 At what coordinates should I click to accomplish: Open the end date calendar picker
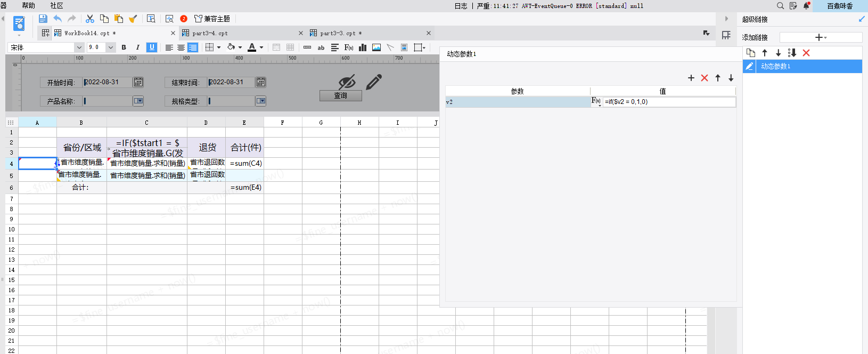[x=261, y=82]
